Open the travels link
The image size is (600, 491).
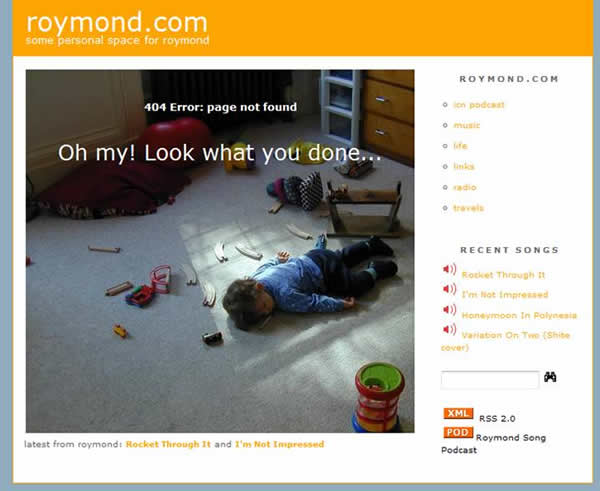pos(468,208)
